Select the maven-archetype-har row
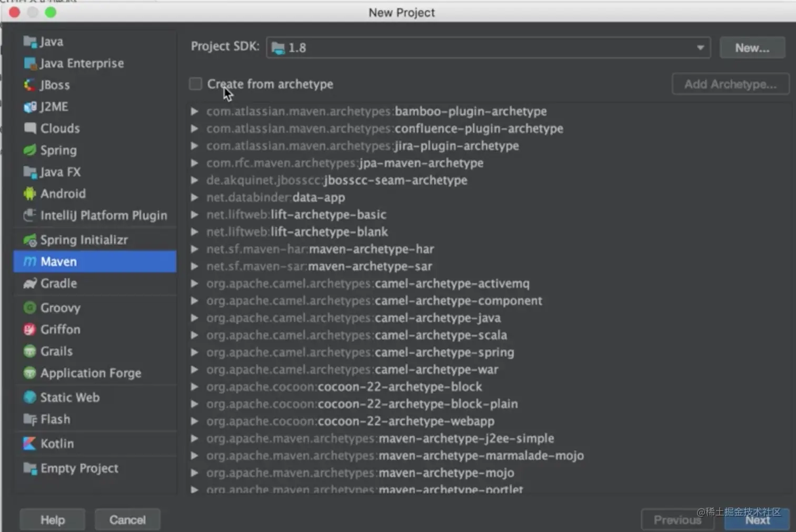Screen dimensions: 796x532 (490, 249)
